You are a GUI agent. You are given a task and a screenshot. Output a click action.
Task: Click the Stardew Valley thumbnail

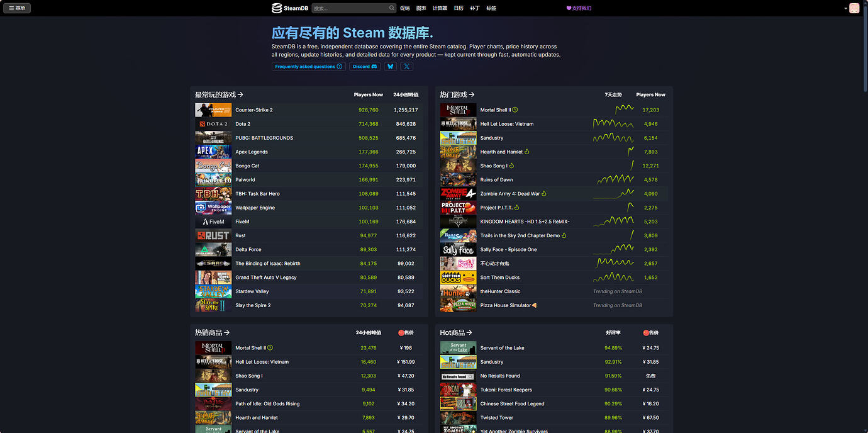coord(213,291)
